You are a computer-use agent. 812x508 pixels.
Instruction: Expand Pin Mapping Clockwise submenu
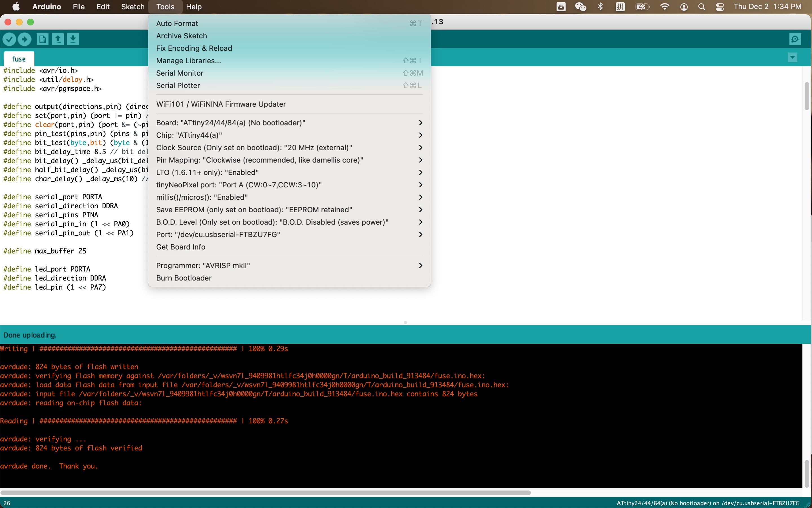(289, 160)
